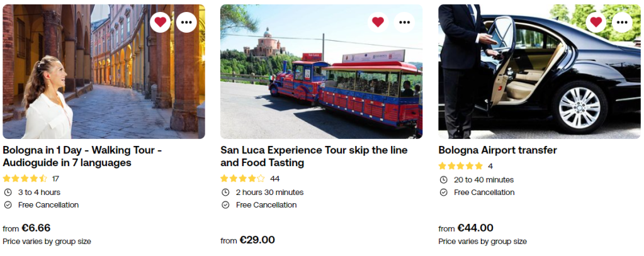
Task: Open Bologna Airport transfer title link
Action: pos(497,150)
